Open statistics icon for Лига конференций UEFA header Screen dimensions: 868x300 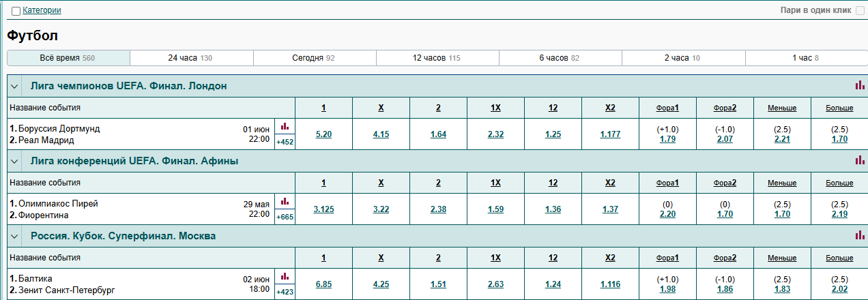point(859,160)
